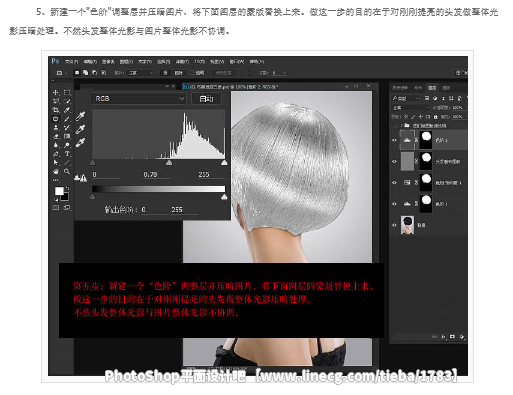The width and height of the screenshot is (513, 395).
Task: Click the layer mask thumbnail of 色阶 2
Action: pos(426,140)
